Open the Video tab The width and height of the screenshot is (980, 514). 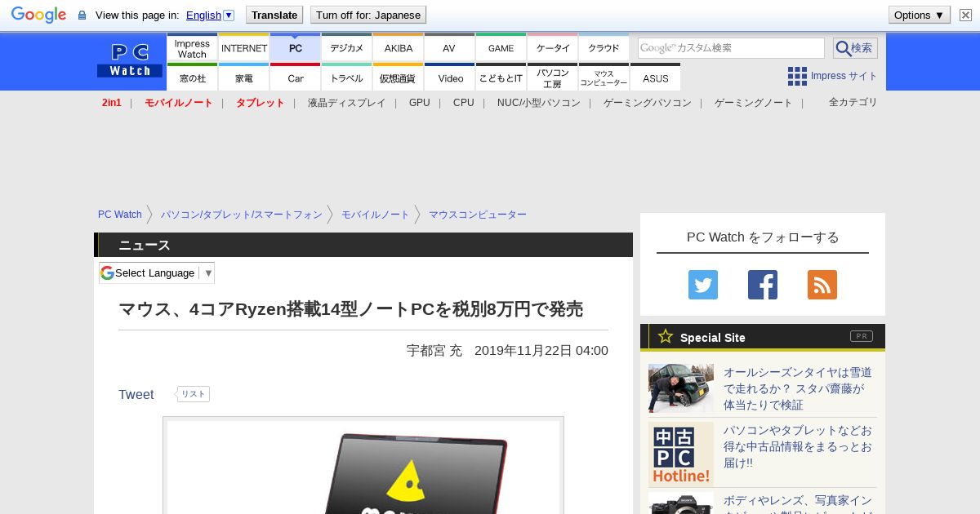(x=450, y=78)
